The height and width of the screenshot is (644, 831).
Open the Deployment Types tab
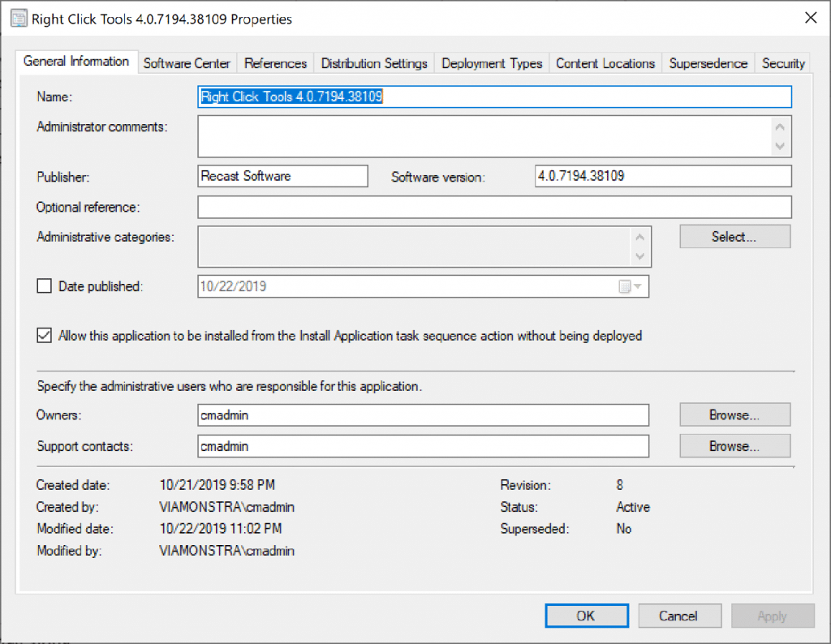click(x=491, y=62)
